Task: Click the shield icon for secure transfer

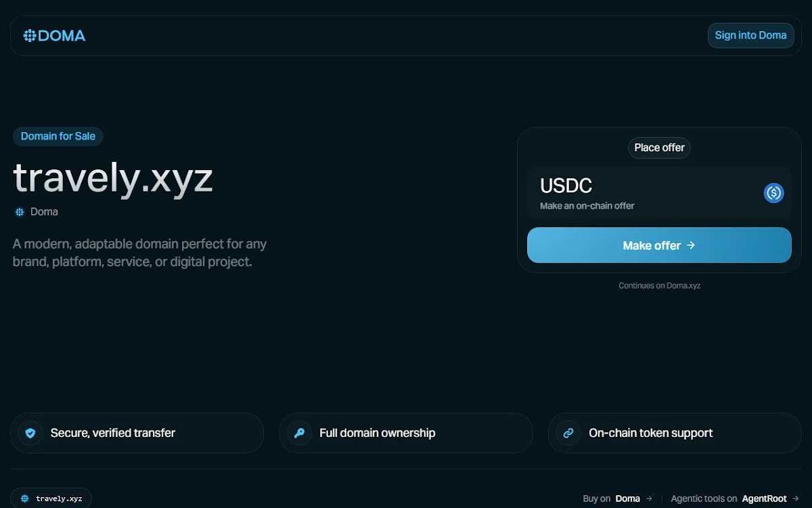Action: (30, 433)
